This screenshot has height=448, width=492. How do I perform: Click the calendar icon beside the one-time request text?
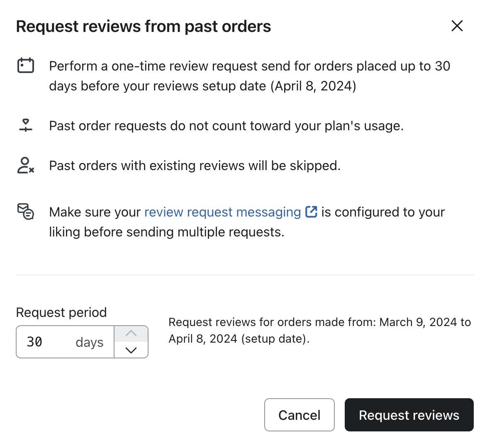(x=25, y=65)
